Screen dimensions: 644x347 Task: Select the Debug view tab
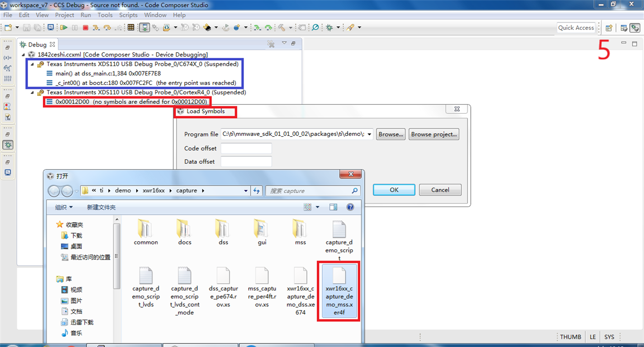point(37,45)
